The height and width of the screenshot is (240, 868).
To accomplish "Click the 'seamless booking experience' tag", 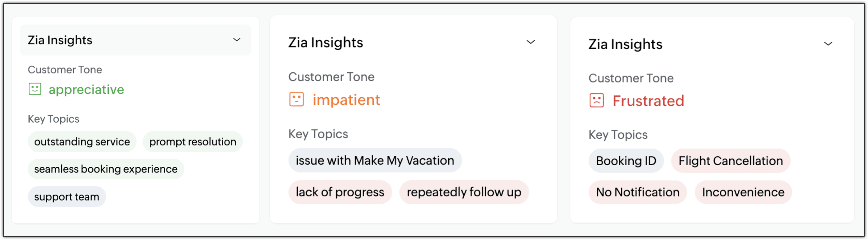I will click(106, 169).
